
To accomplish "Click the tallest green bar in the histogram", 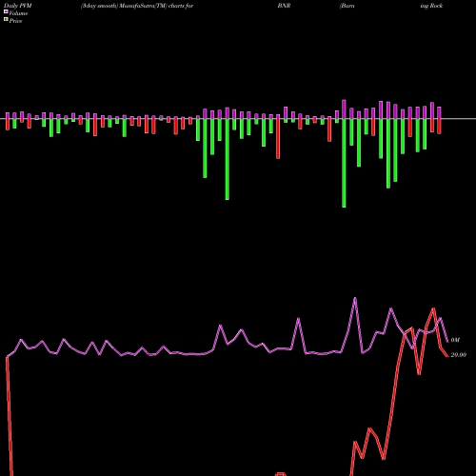I will click(x=344, y=163).
